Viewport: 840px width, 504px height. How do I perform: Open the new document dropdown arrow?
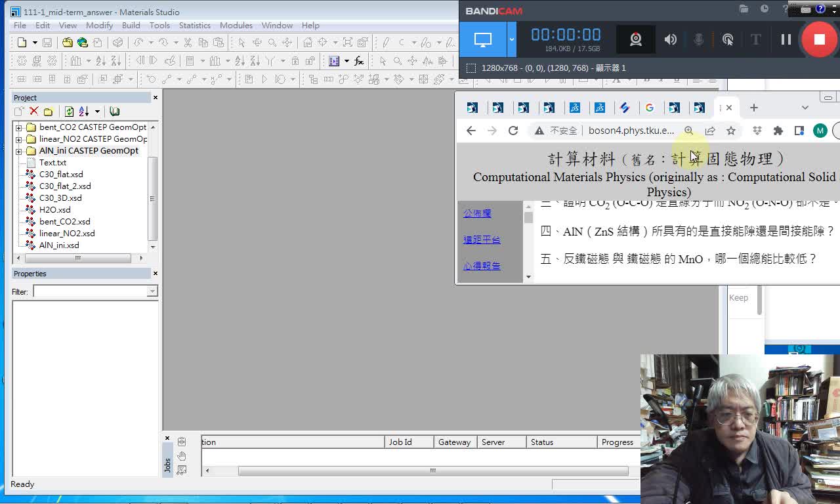[x=35, y=43]
